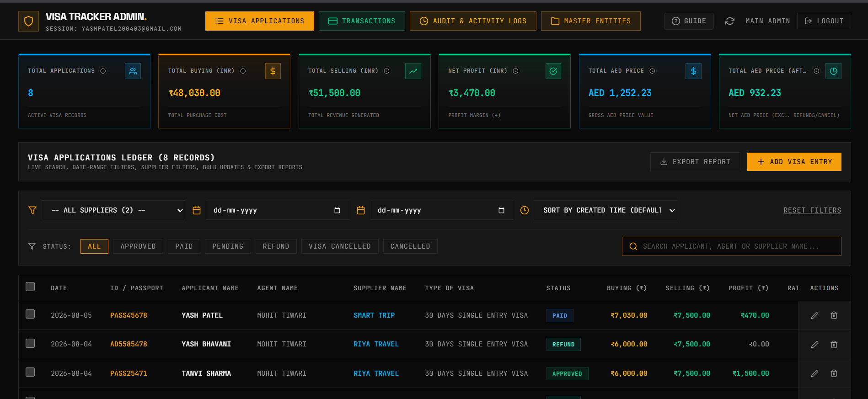This screenshot has width=868, height=399.
Task: Click info icon next to Total Applications
Action: pos(103,71)
